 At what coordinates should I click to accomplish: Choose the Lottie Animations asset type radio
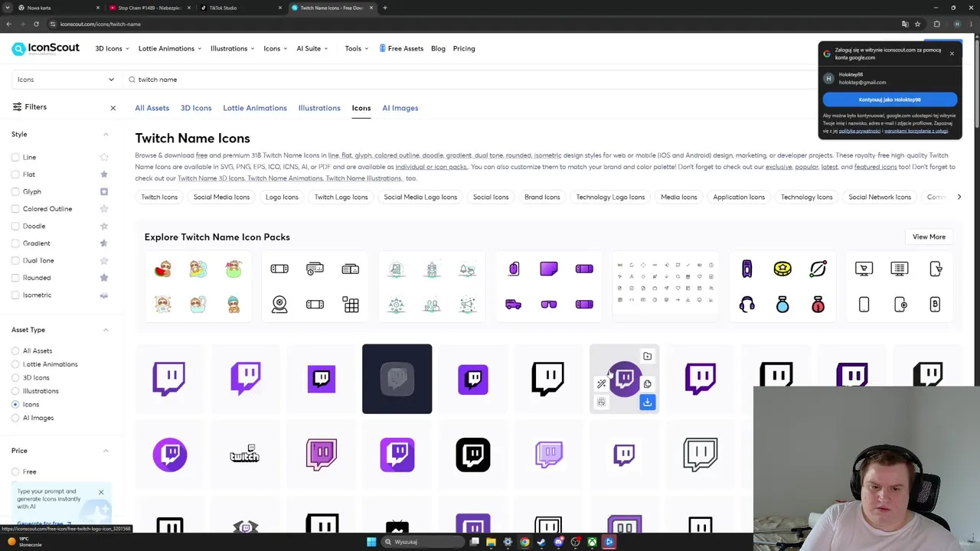point(15,364)
